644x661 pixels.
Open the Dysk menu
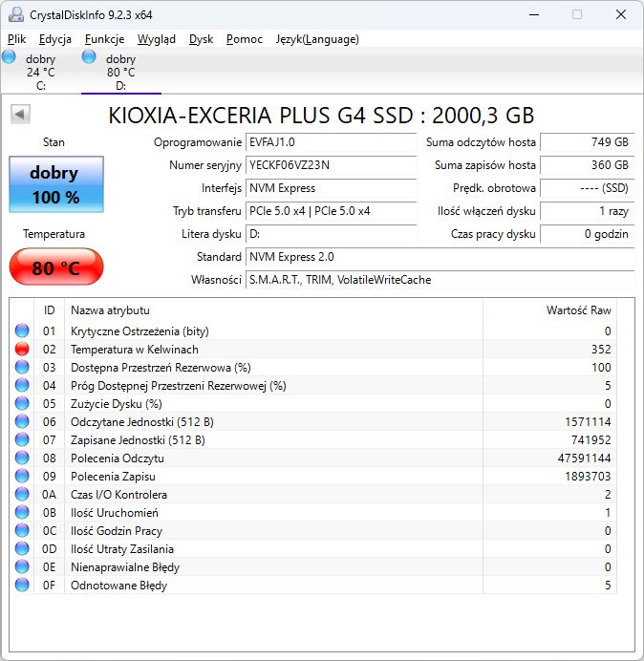point(202,39)
